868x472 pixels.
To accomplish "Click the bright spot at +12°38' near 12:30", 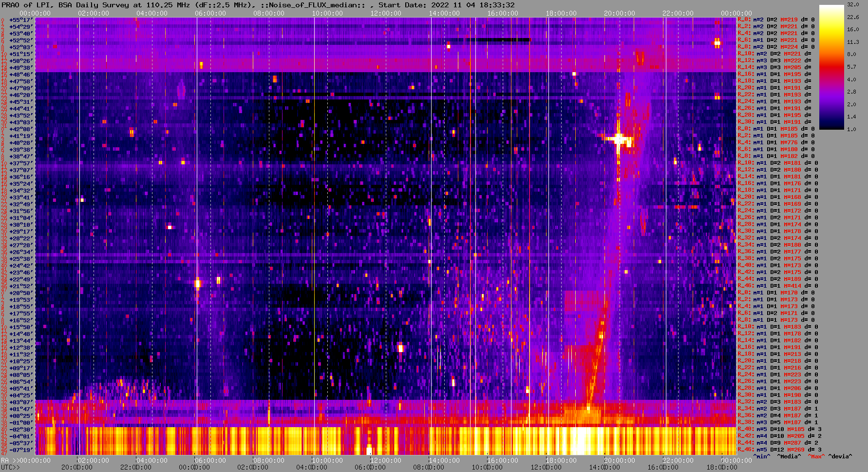I will pyautogui.click(x=401, y=348).
